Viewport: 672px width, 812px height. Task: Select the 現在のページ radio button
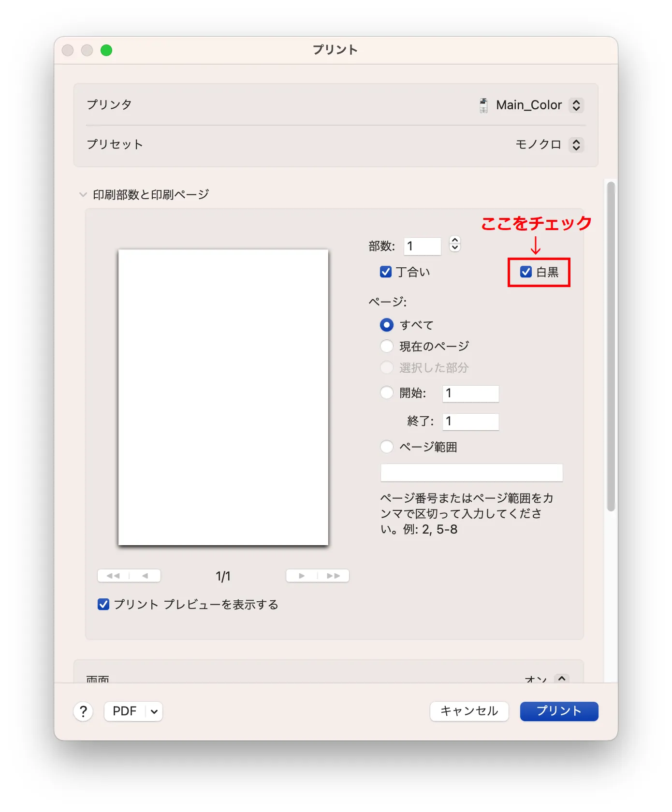pyautogui.click(x=387, y=346)
